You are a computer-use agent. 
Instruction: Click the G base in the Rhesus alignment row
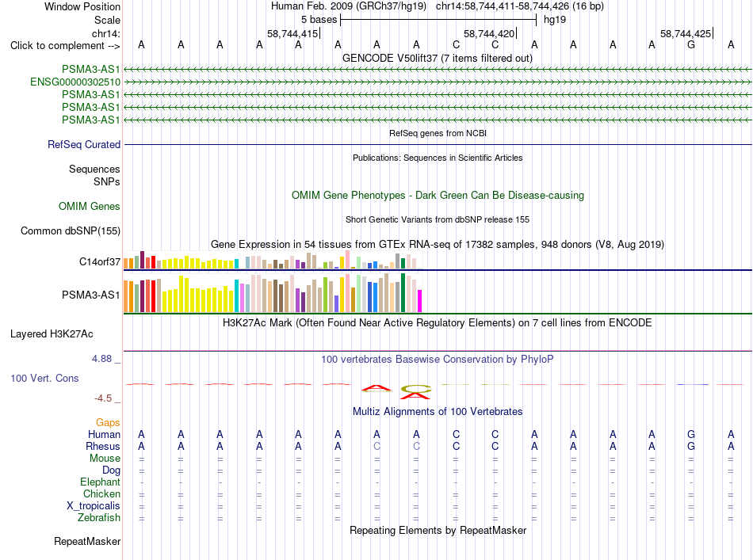(x=691, y=446)
